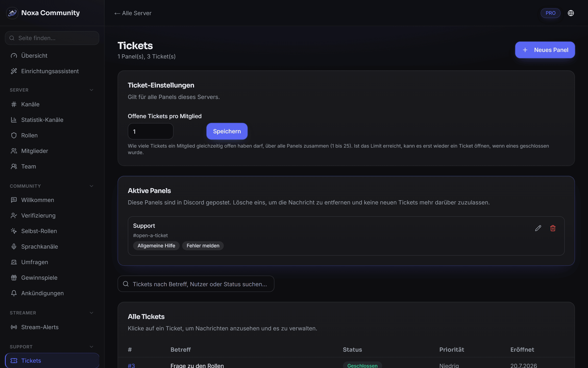The image size is (588, 368).
Task: Collapse the SERVER section chevron
Action: click(x=91, y=90)
